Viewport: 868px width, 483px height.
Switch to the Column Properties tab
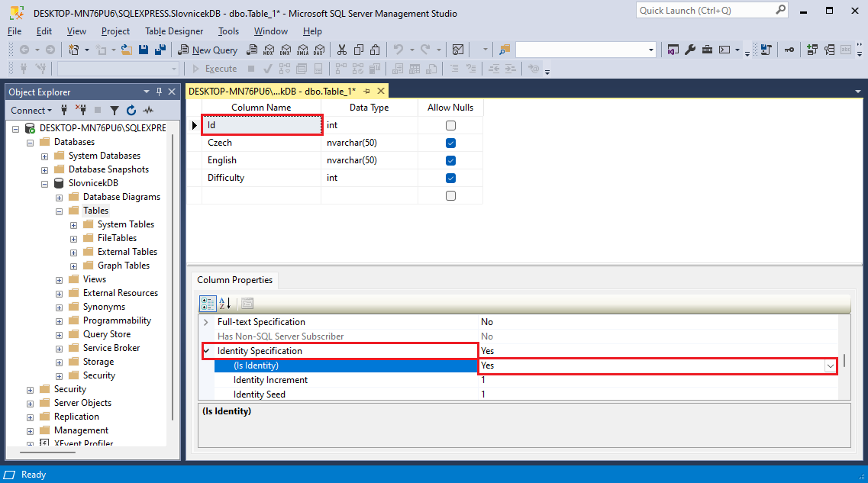[x=234, y=280]
